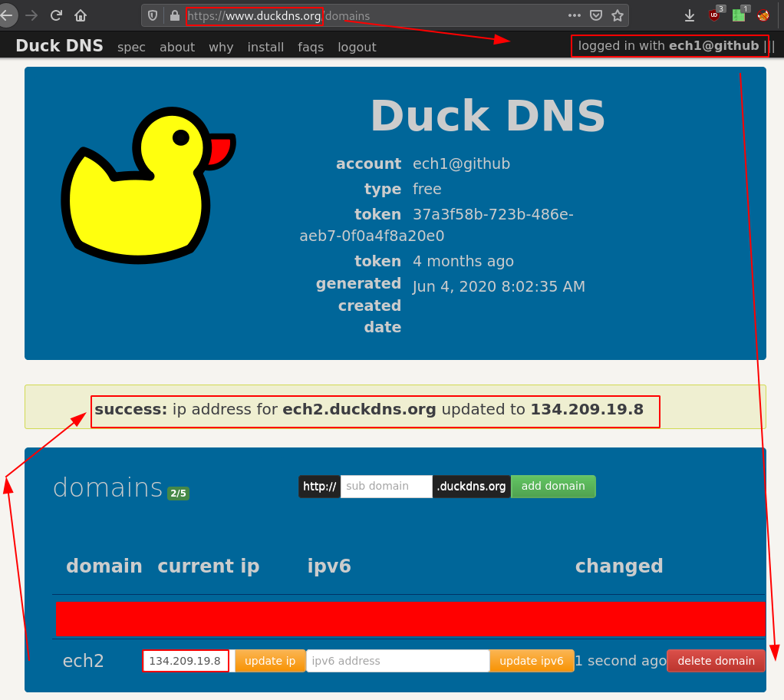The width and height of the screenshot is (784, 700).
Task: Click the yellow duck logo image
Action: click(x=149, y=185)
